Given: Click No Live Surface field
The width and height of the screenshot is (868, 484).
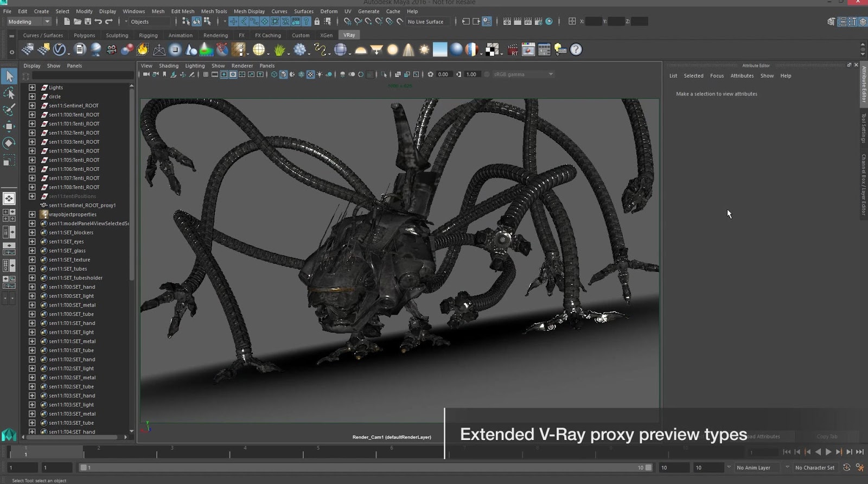Looking at the screenshot, I should click(x=426, y=22).
